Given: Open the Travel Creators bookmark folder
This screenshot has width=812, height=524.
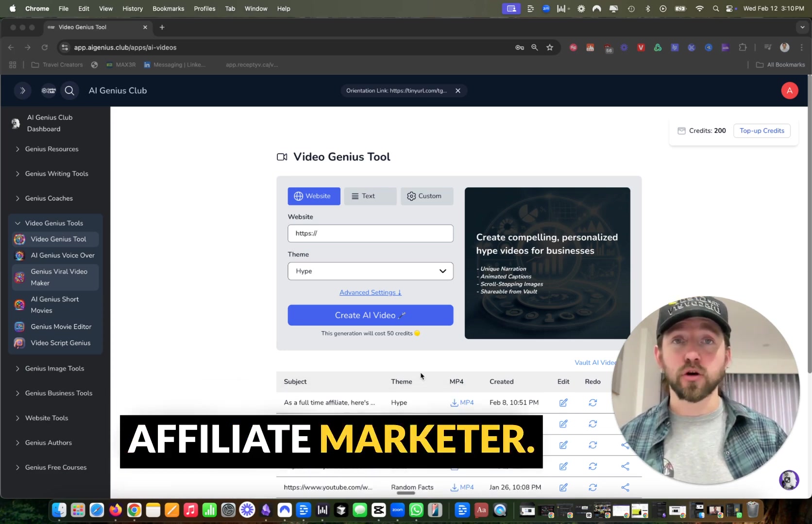Looking at the screenshot, I should point(57,65).
